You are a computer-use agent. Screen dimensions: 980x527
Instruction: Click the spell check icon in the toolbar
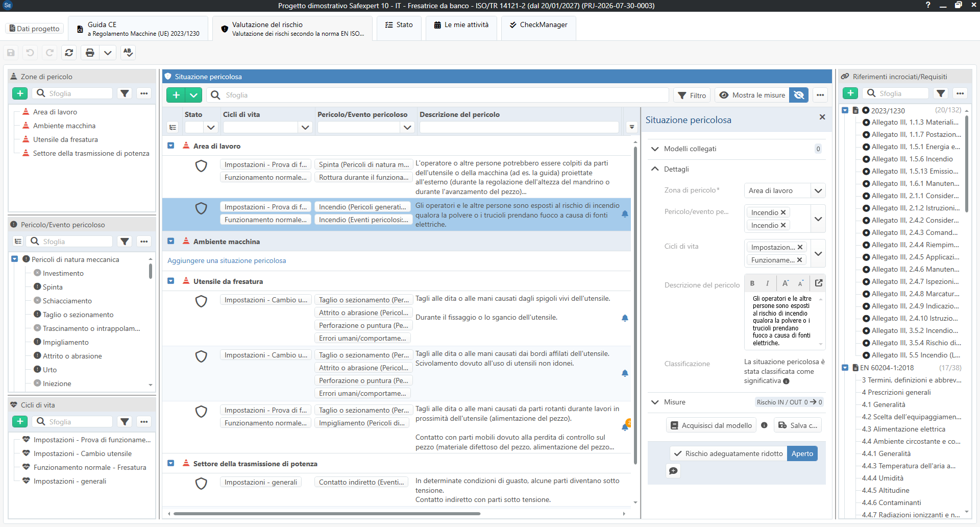128,53
